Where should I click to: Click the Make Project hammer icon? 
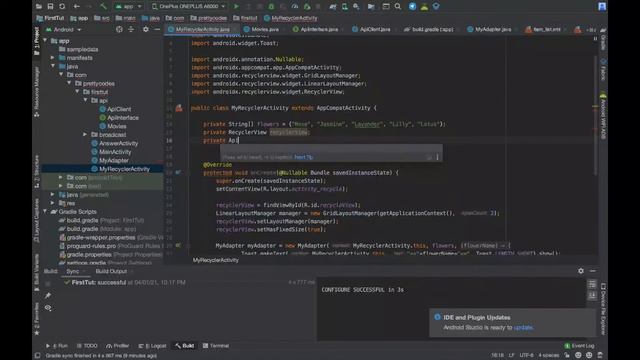[103, 6]
